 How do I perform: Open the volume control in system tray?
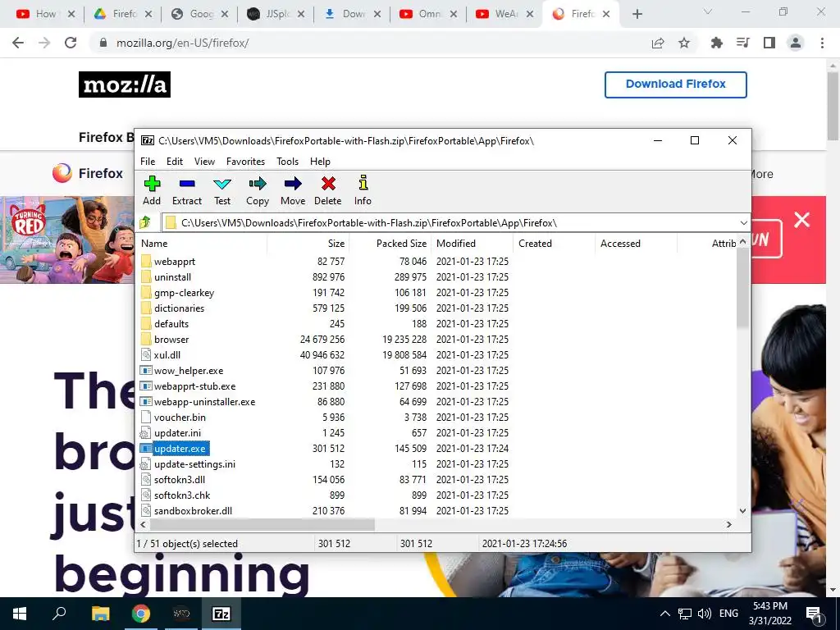click(705, 614)
